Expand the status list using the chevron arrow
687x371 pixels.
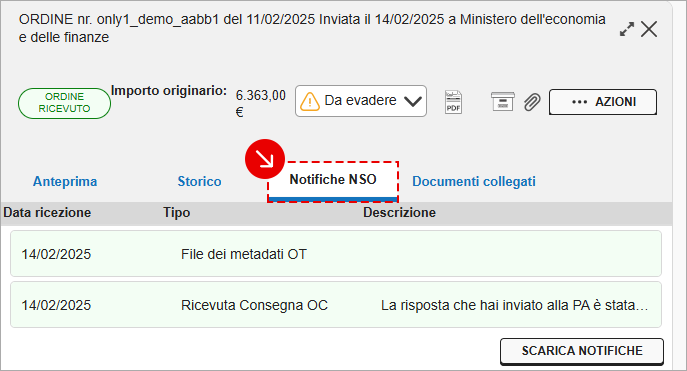[413, 102]
